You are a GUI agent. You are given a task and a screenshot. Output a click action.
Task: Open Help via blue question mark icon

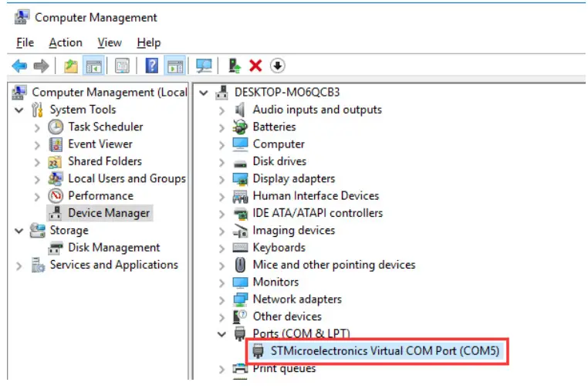[151, 66]
